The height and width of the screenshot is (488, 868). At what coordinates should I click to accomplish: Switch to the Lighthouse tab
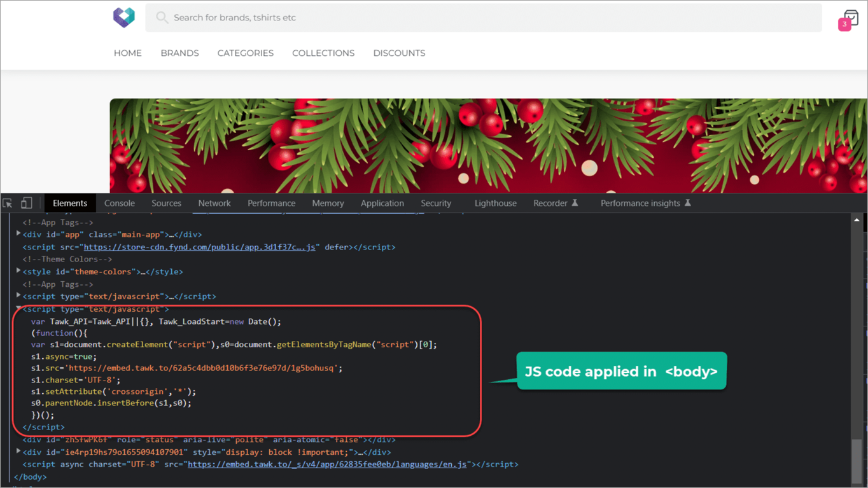pos(496,203)
